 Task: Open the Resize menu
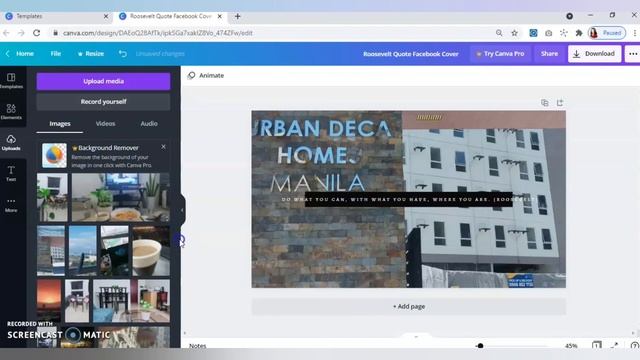pyautogui.click(x=91, y=53)
